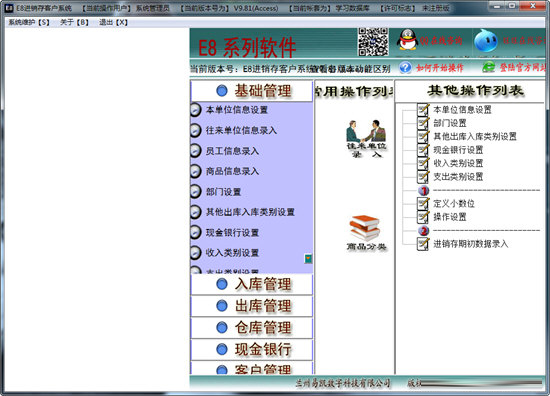Click notepad icon beside 进销存期初数据录入

pyautogui.click(x=423, y=244)
